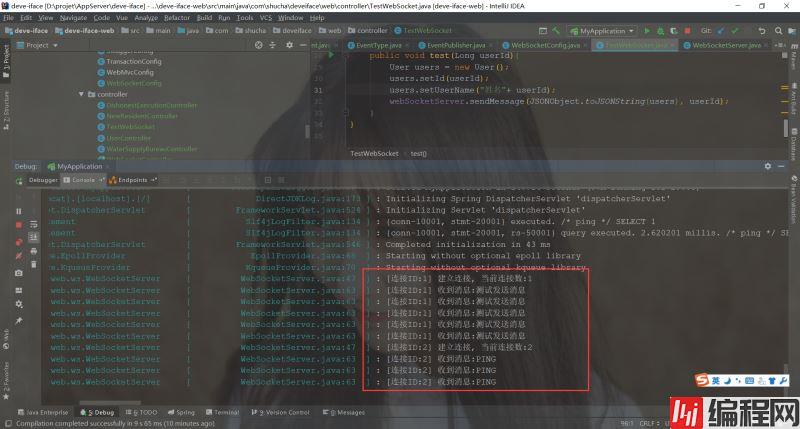Pause the running program in the debugger
The height and width of the screenshot is (429, 800).
coord(19,211)
